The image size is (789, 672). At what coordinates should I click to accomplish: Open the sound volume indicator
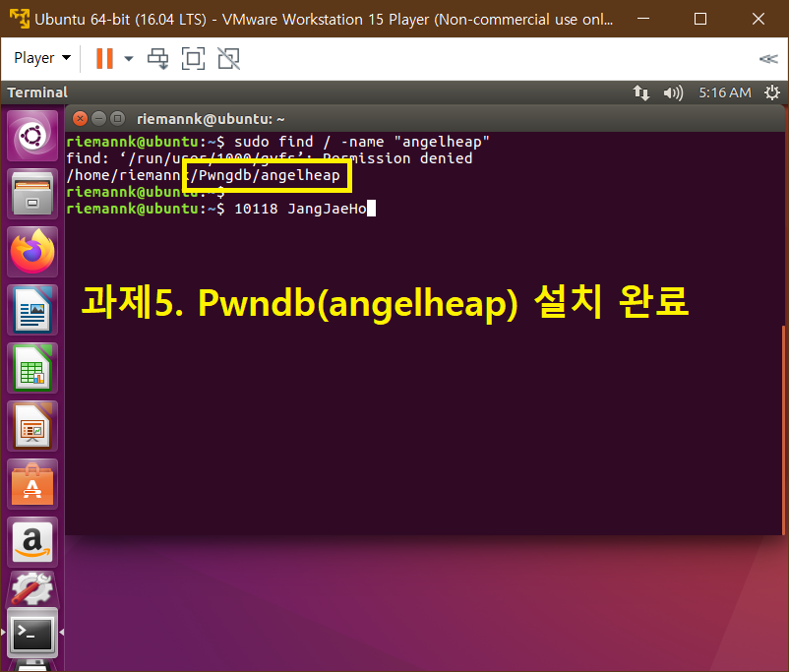tap(673, 92)
